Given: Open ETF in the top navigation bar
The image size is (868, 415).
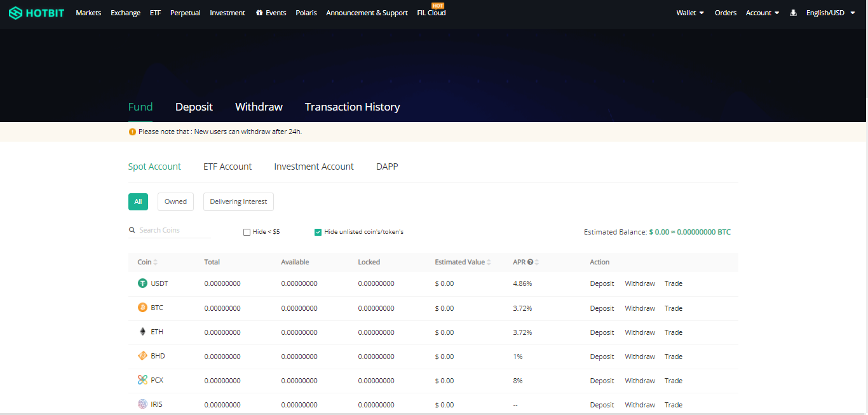Looking at the screenshot, I should coord(156,13).
